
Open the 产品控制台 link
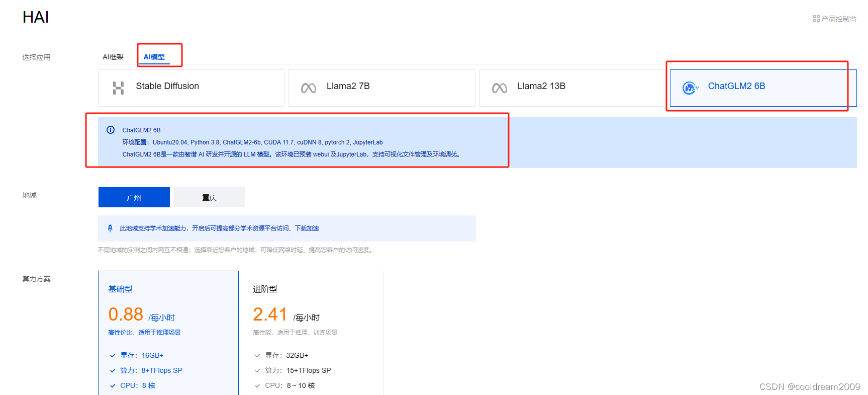(x=834, y=19)
